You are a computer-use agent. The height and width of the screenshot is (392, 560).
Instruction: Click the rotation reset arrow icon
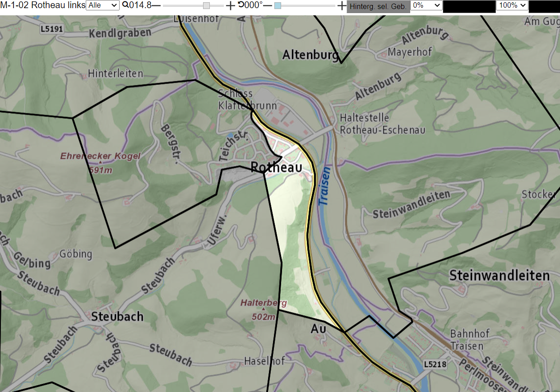tap(241, 5)
